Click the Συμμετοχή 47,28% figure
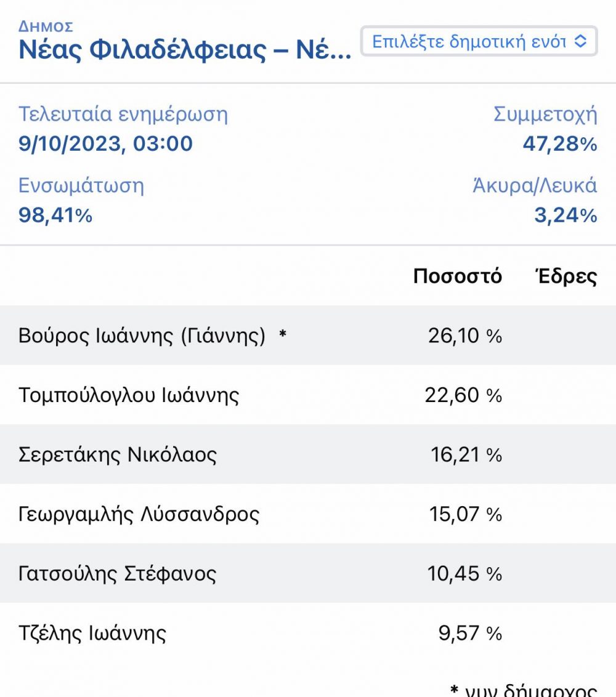616x697 pixels. (x=559, y=143)
